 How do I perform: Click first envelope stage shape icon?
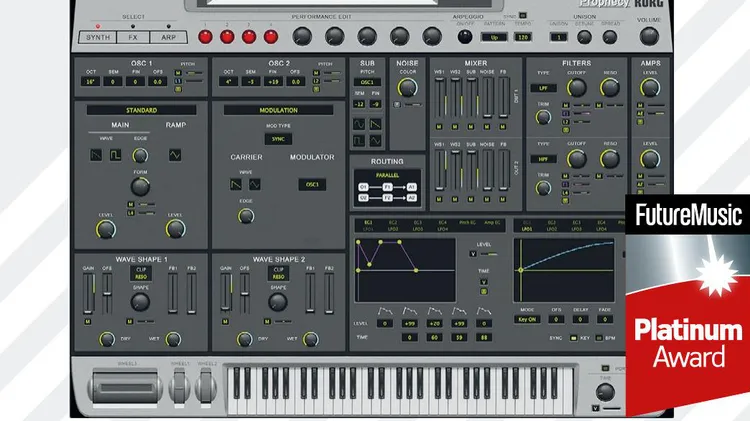tap(385, 311)
